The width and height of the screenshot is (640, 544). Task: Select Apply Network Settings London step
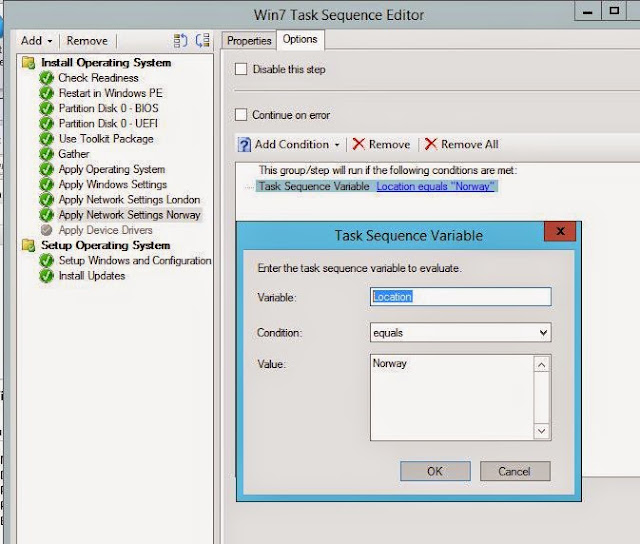coord(129,200)
